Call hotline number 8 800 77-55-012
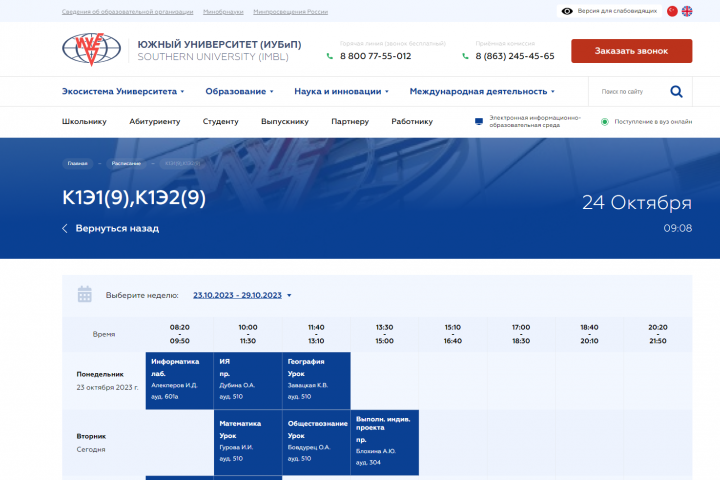Viewport: 720px width, 480px height. [376, 56]
